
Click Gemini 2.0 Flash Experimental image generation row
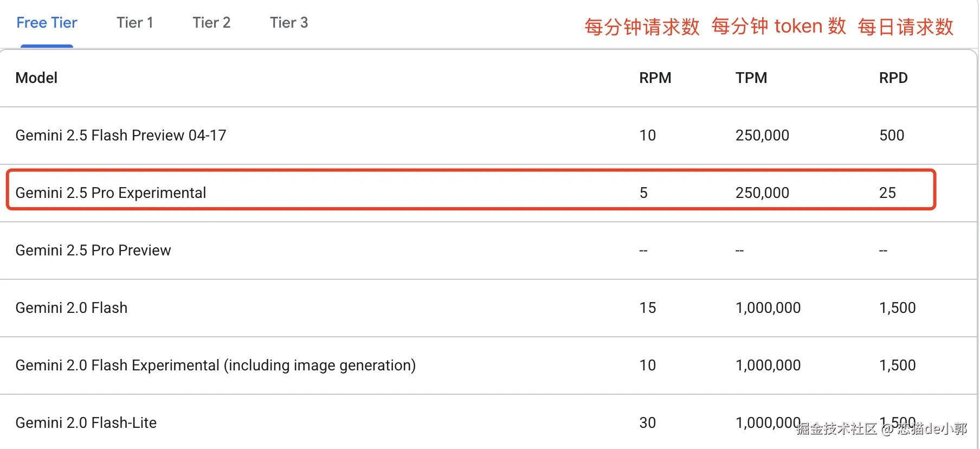215,365
